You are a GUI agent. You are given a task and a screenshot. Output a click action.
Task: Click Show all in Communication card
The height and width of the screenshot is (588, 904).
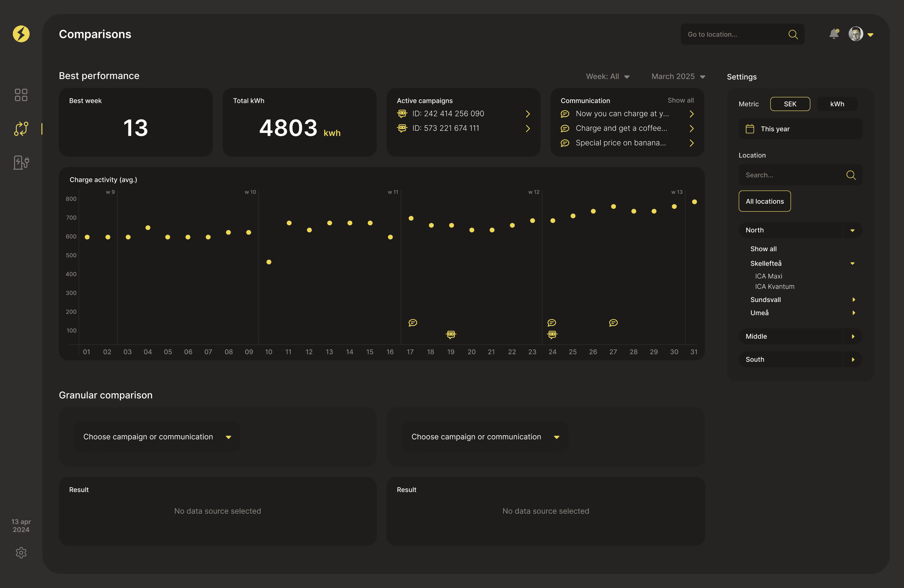tap(680, 100)
